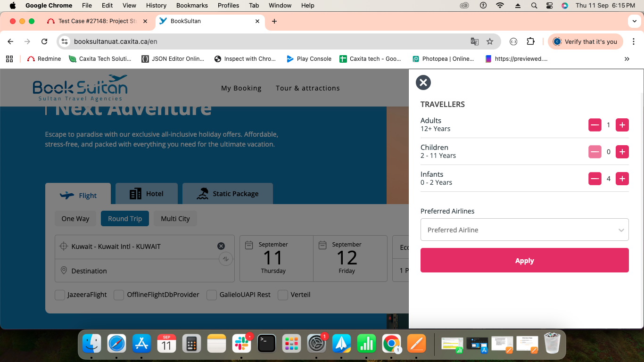The height and width of the screenshot is (362, 644).
Task: Open Slack from the dock
Action: pyautogui.click(x=241, y=344)
